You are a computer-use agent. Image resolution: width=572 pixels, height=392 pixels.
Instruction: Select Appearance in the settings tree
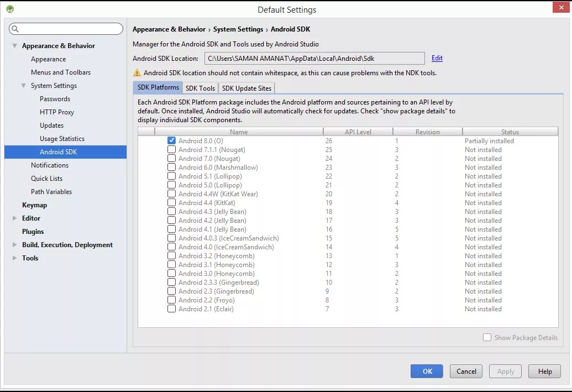tap(48, 59)
